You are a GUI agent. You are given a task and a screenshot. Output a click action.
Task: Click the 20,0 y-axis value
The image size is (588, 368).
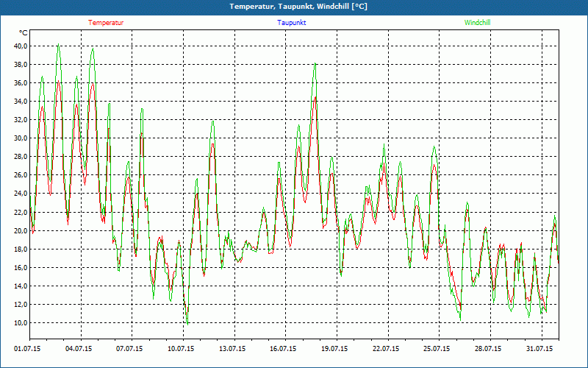pyautogui.click(x=21, y=230)
